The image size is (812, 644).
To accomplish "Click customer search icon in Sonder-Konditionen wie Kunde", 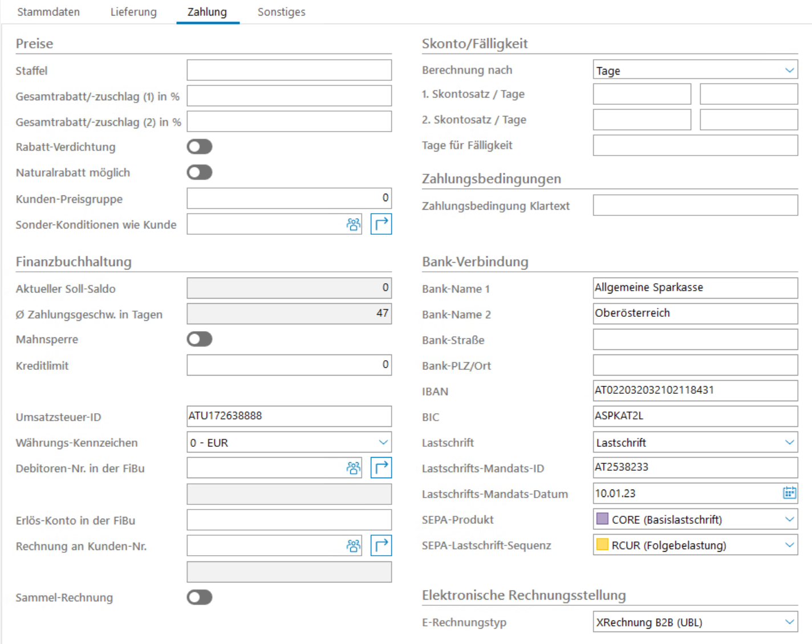I will coord(353,225).
